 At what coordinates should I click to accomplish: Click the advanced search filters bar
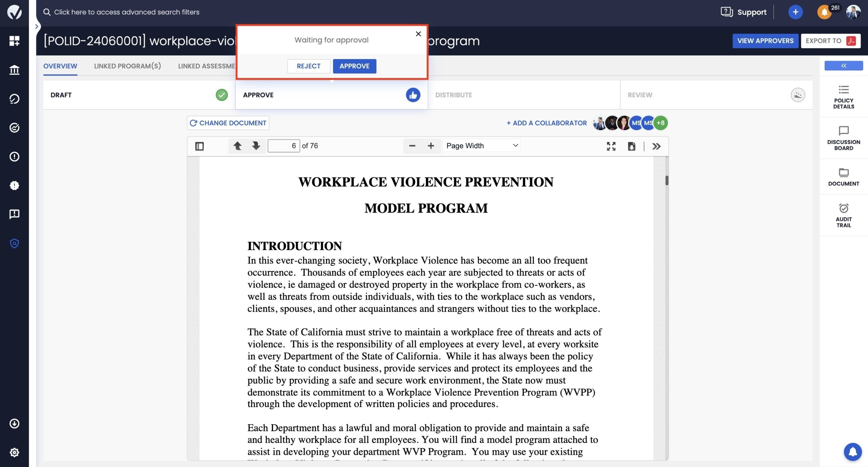pyautogui.click(x=121, y=12)
